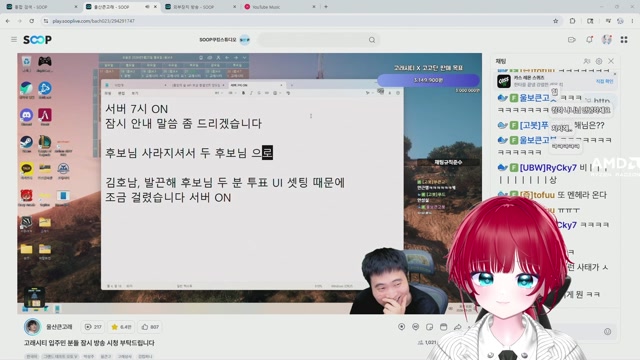Click the streamer name 울산큰고래
This screenshot has height=360, width=640.
tap(59, 327)
